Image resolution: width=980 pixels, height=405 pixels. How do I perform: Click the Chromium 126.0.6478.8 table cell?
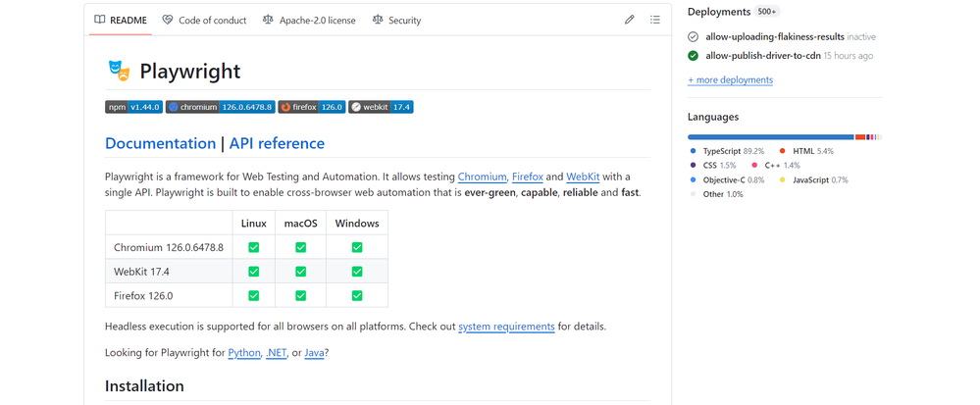tap(169, 247)
